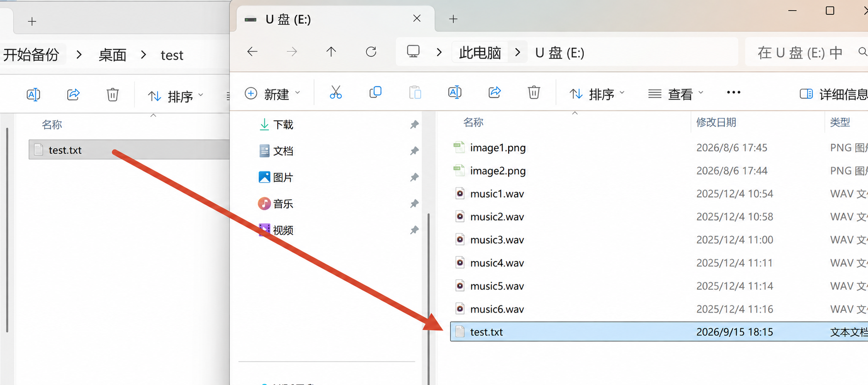Add a new tab in the test window
Viewport: 868px width, 385px height.
32,21
